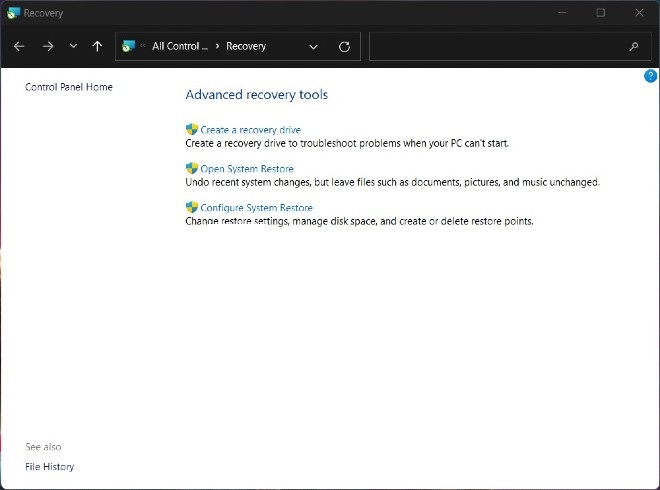Open 'Create a recovery drive' link
The height and width of the screenshot is (490, 660).
[250, 130]
